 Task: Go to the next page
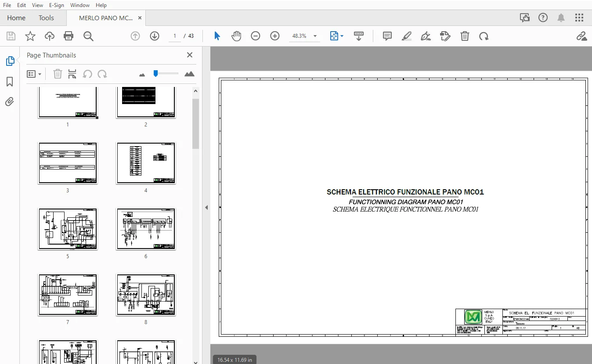155,36
